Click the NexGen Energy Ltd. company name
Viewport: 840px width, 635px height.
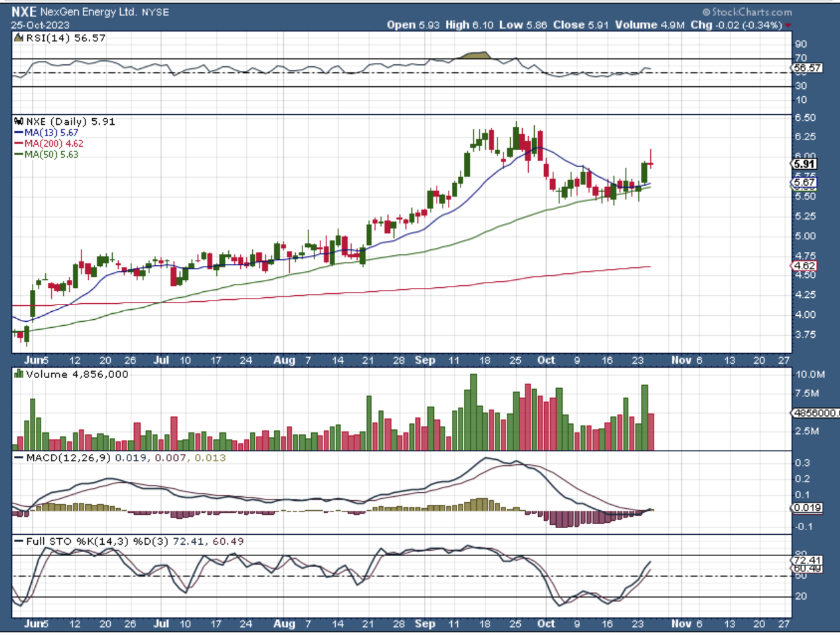[89, 12]
